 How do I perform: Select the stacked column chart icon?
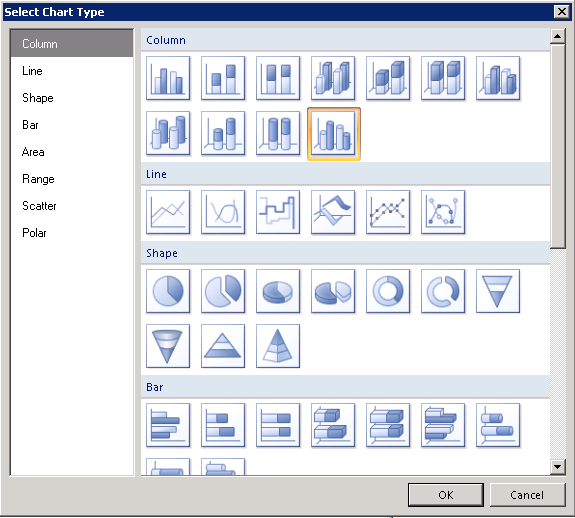point(223,78)
